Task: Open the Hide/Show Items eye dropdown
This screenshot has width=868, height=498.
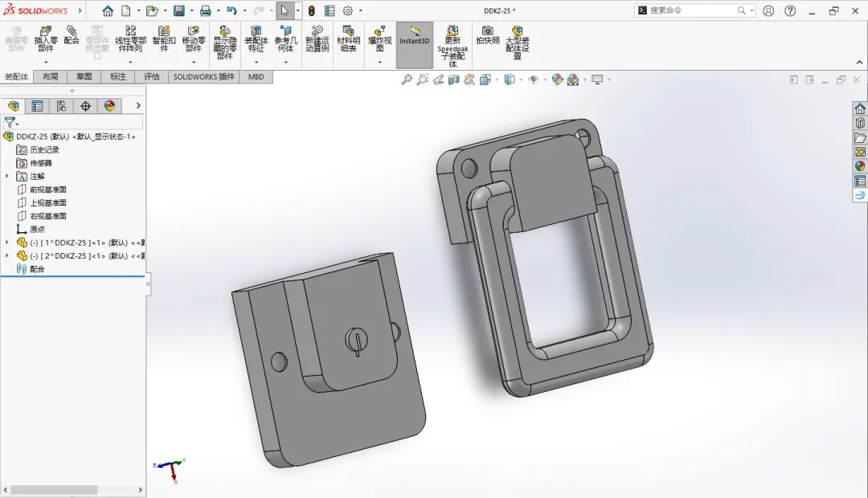Action: coord(545,80)
